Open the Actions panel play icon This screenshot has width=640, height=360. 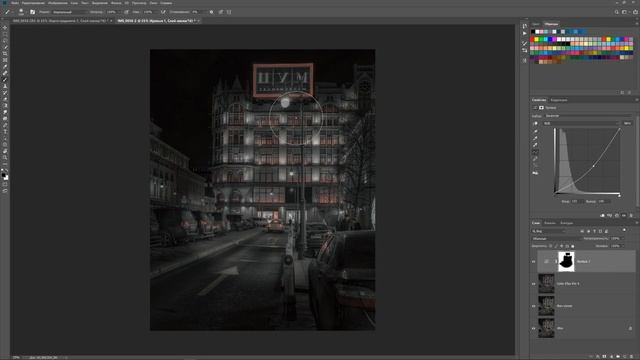point(524,33)
